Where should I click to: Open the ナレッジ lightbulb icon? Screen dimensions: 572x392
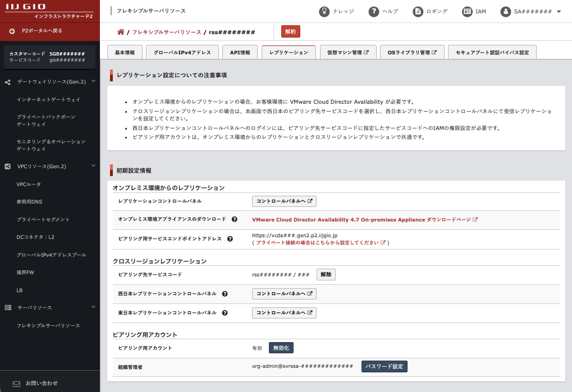pos(324,12)
